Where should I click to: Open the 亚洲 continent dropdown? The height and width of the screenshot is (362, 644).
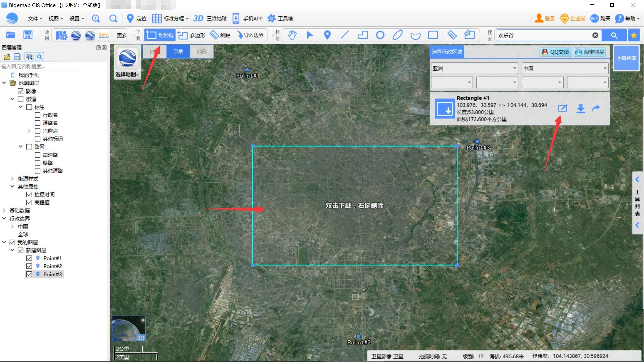[x=474, y=68]
